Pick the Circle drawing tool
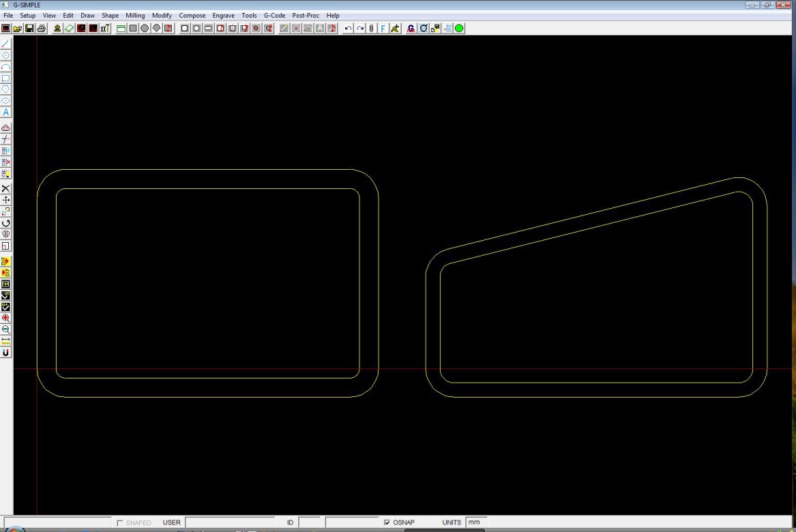Screen dimensions: 796x532 pyautogui.click(x=6, y=55)
